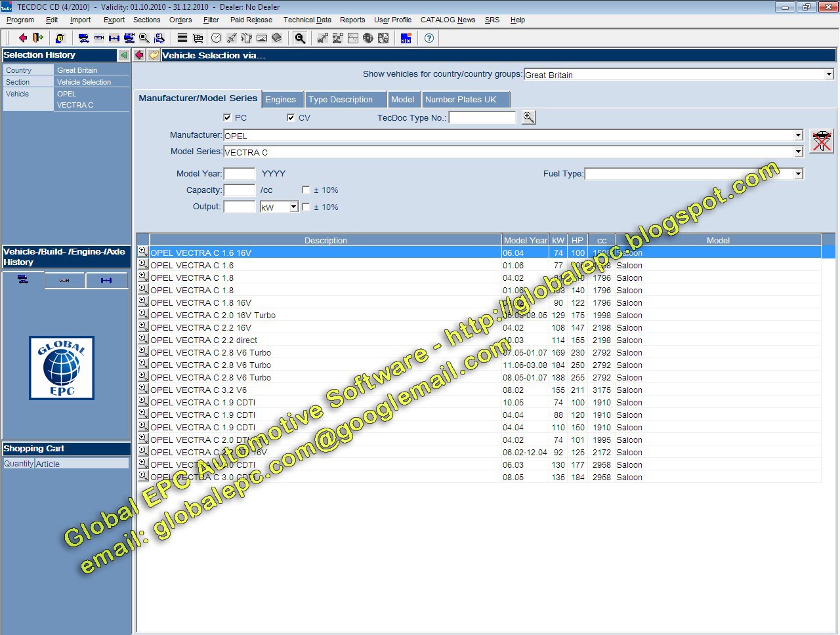
Task: Click the person search icon in the toolbar
Action: pyautogui.click(x=159, y=38)
